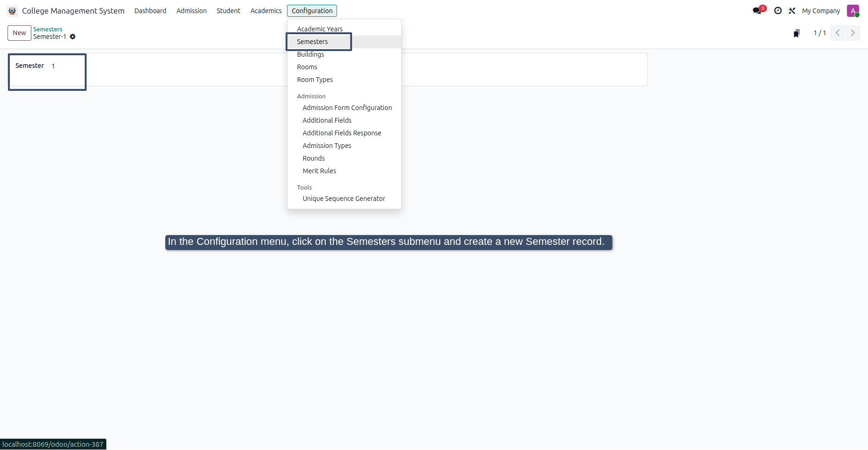Image resolution: width=868 pixels, height=450 pixels.
Task: Open the user avatar menu
Action: tap(853, 11)
